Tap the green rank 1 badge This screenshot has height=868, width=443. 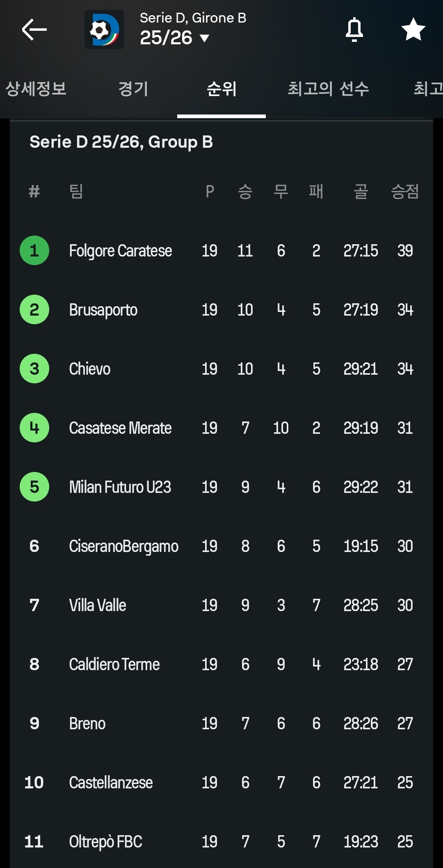click(34, 250)
